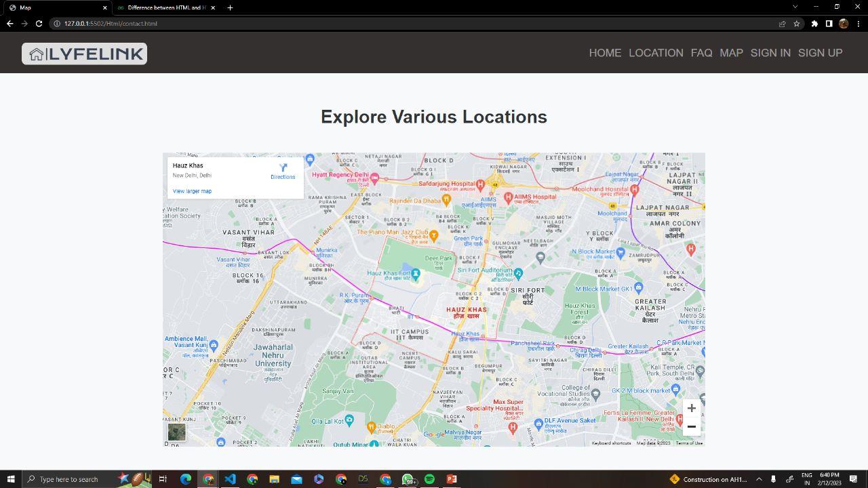Click the Siri Fort Auditorium marker
The image size is (868, 488).
[x=518, y=273]
